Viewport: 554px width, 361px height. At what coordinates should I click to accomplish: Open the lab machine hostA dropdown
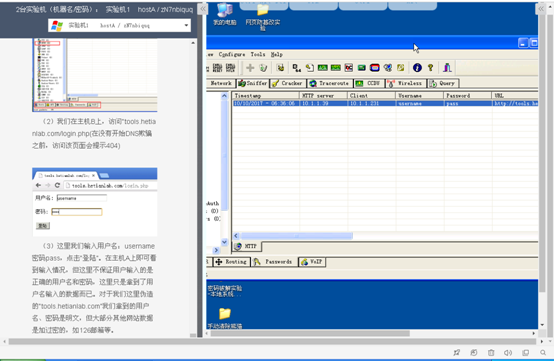pyautogui.click(x=119, y=25)
